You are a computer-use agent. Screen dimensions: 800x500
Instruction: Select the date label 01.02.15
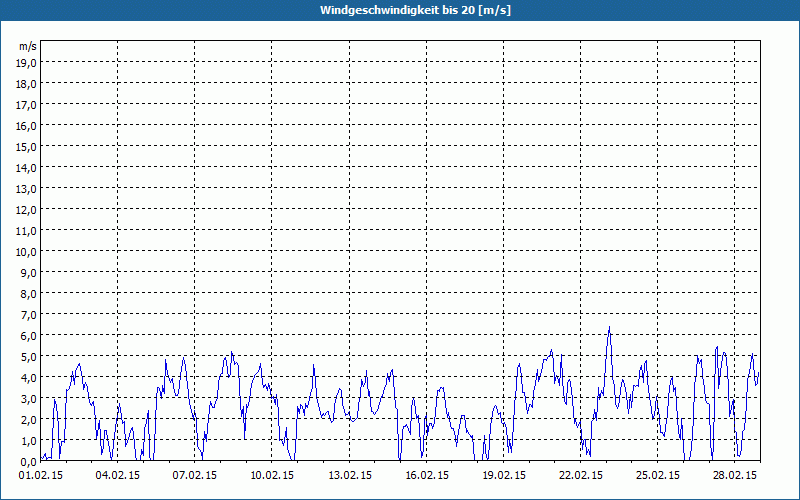click(41, 476)
